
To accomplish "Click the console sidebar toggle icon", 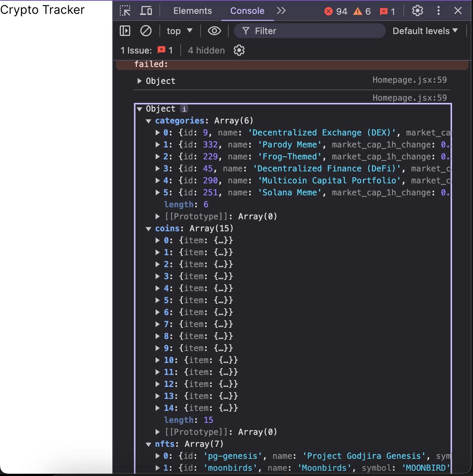I will [x=125, y=31].
